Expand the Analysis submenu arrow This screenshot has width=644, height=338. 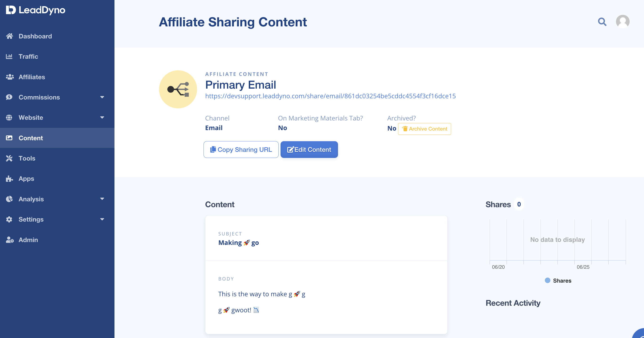[x=102, y=199]
